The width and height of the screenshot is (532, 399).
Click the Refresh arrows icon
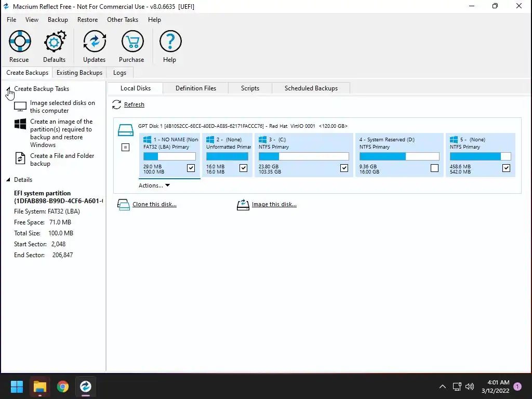point(117,104)
